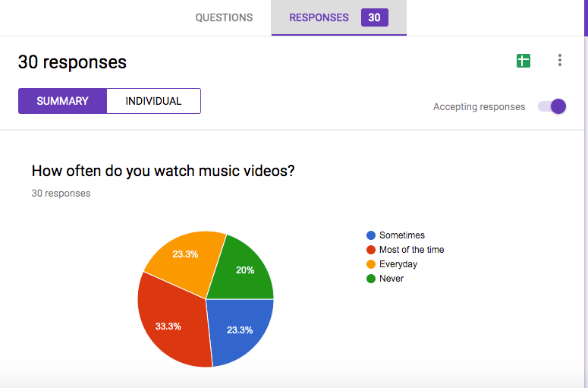
Task: Click the green Never legend dot
Action: point(371,279)
